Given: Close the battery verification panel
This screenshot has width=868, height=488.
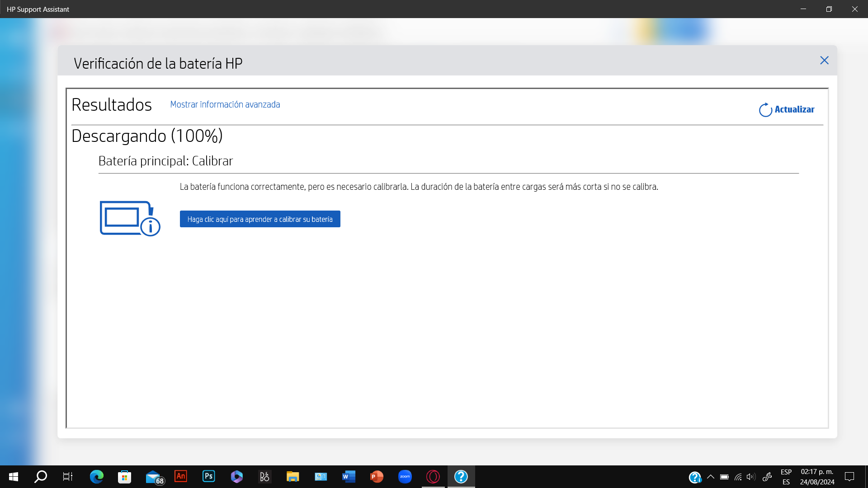Looking at the screenshot, I should (x=824, y=61).
